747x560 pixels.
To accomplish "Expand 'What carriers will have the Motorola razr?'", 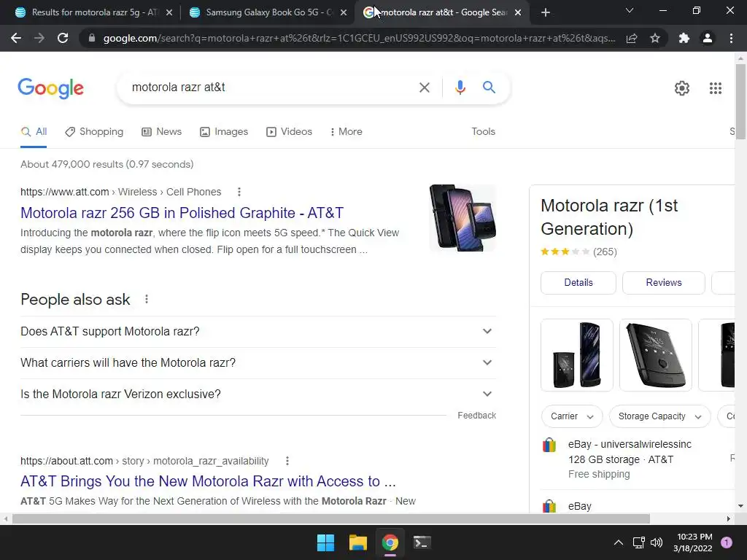I will coord(258,363).
